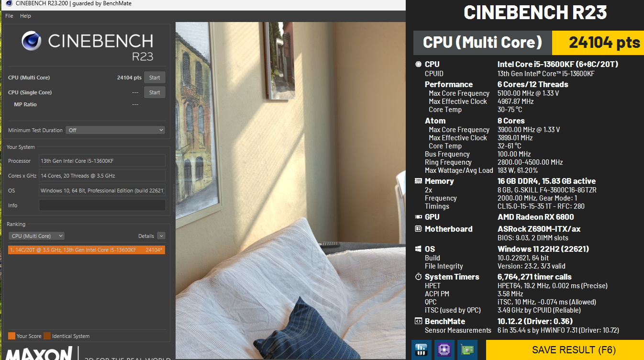Click the 16 GB DDR4, 15.83 GB active text
This screenshot has width=644, height=360.
click(547, 181)
